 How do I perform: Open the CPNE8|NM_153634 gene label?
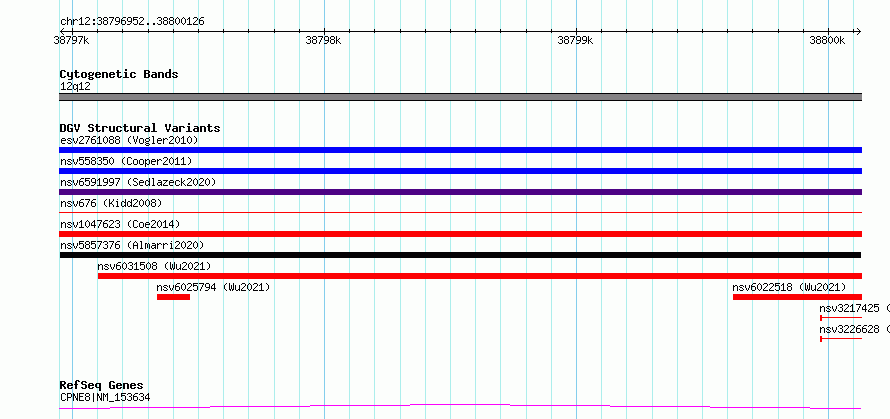[105, 397]
